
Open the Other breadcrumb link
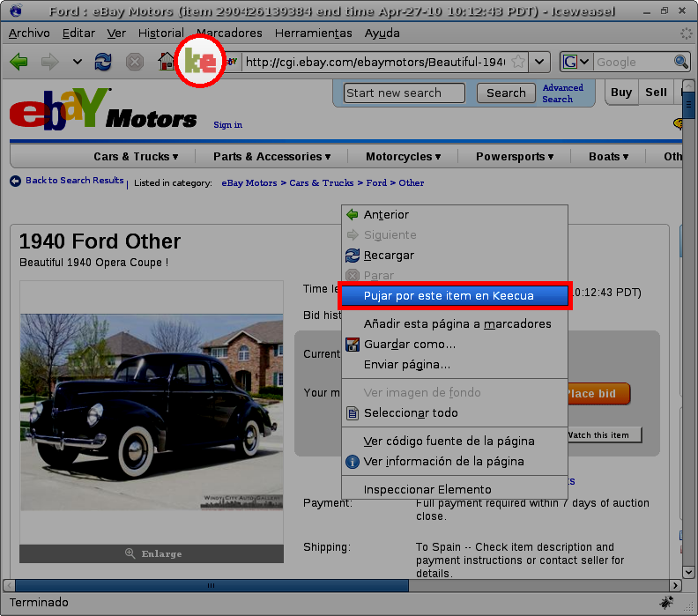click(411, 182)
